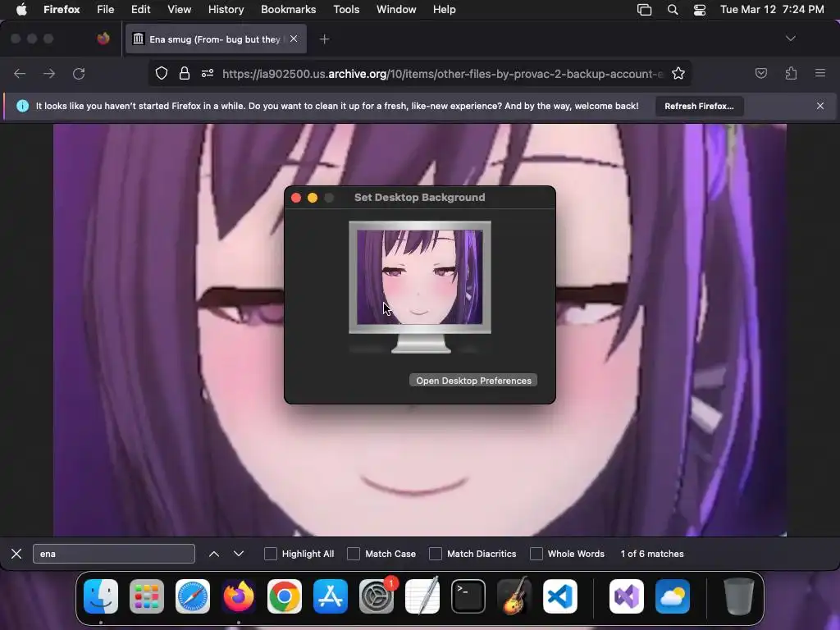Viewport: 840px width, 630px height.
Task: Click the find bar search field
Action: [x=113, y=554]
